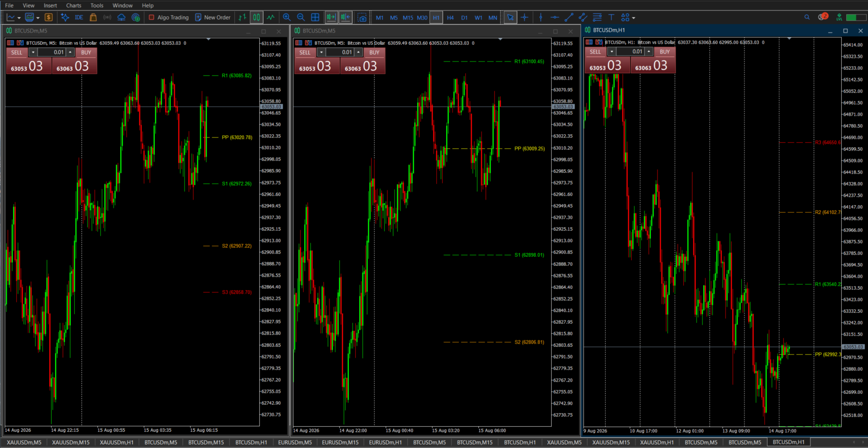
Task: Click volume field 0.01 in BTCUSDm,H1 chart
Action: (630, 52)
